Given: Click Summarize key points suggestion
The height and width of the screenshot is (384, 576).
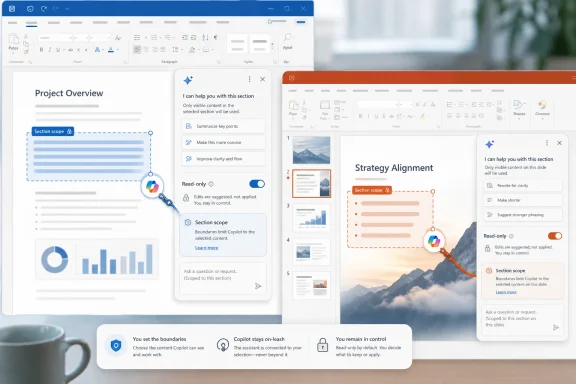Looking at the screenshot, I should click(223, 126).
